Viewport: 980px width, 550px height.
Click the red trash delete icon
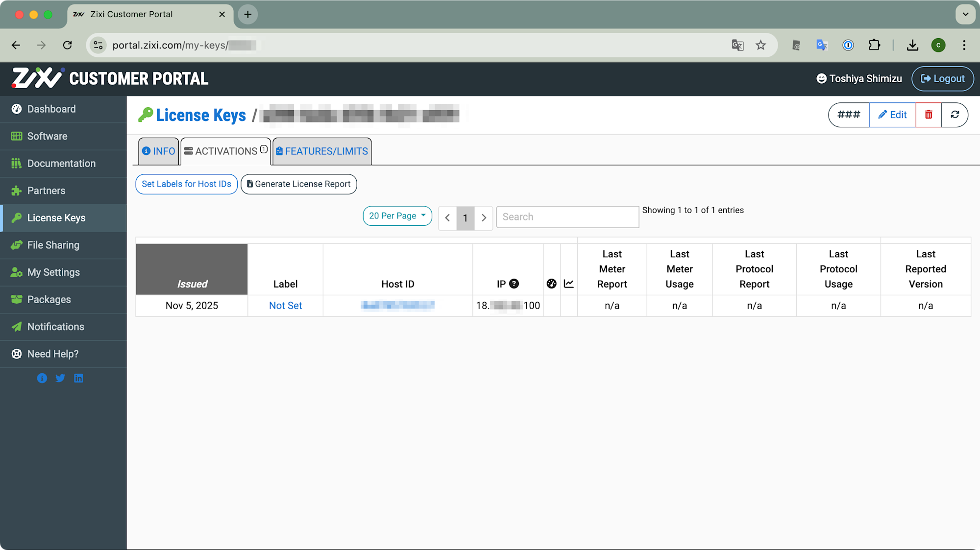[x=928, y=115]
